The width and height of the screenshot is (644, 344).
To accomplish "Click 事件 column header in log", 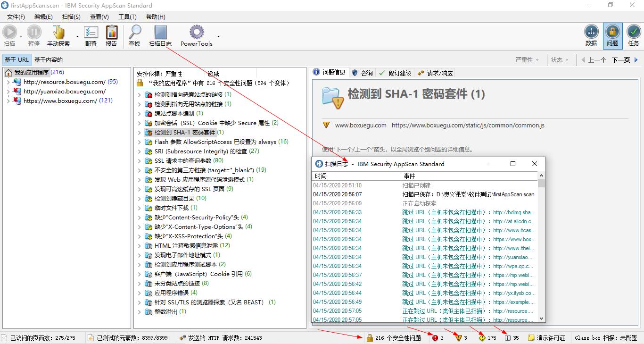I will 469,176.
